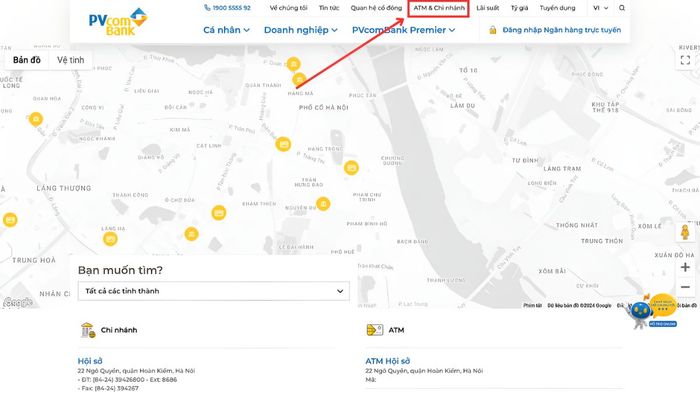The image size is (700, 394).
Task: Open the ATM Hội sở link
Action: [x=388, y=361]
